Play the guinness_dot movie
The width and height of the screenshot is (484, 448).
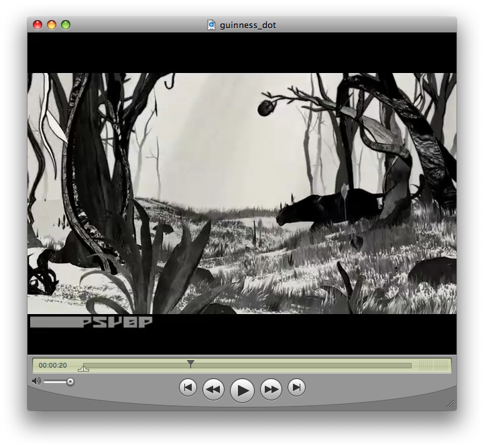[242, 390]
